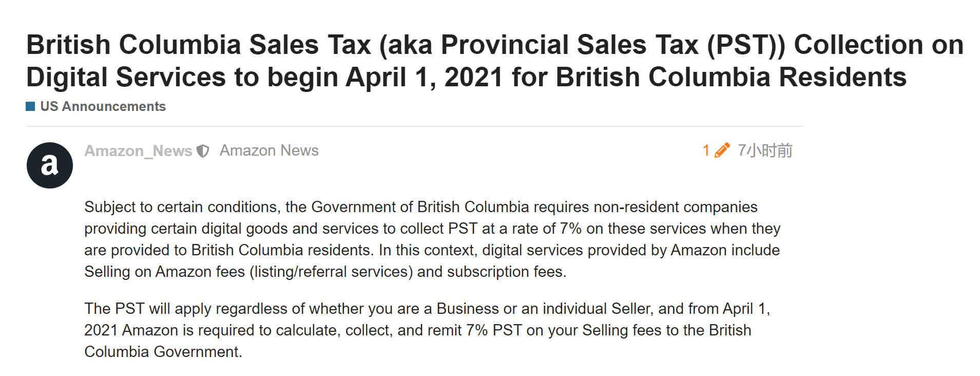Open the US Announcements category link

(103, 106)
